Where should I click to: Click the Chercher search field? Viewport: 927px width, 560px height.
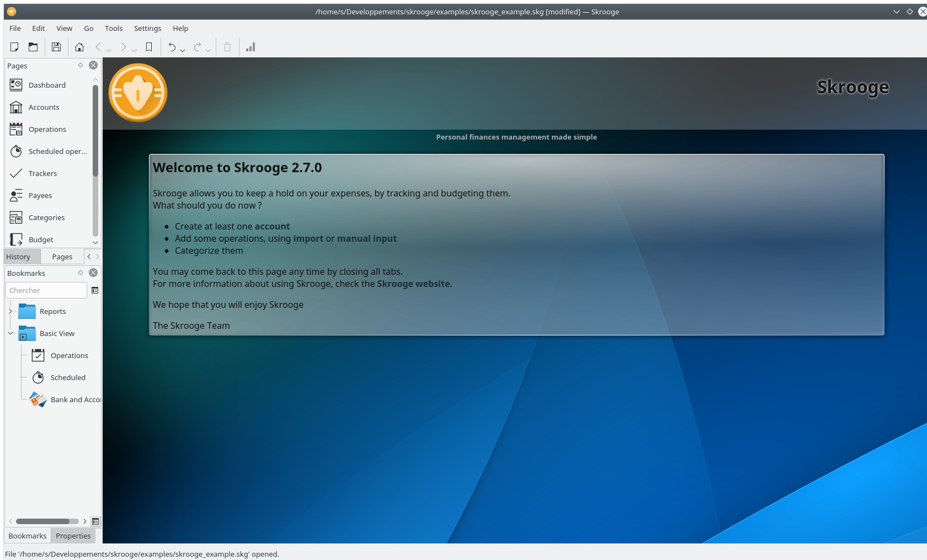(46, 290)
